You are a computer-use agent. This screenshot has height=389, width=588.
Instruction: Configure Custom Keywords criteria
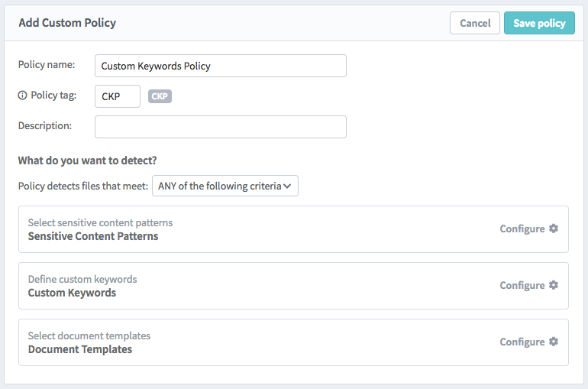pos(522,286)
